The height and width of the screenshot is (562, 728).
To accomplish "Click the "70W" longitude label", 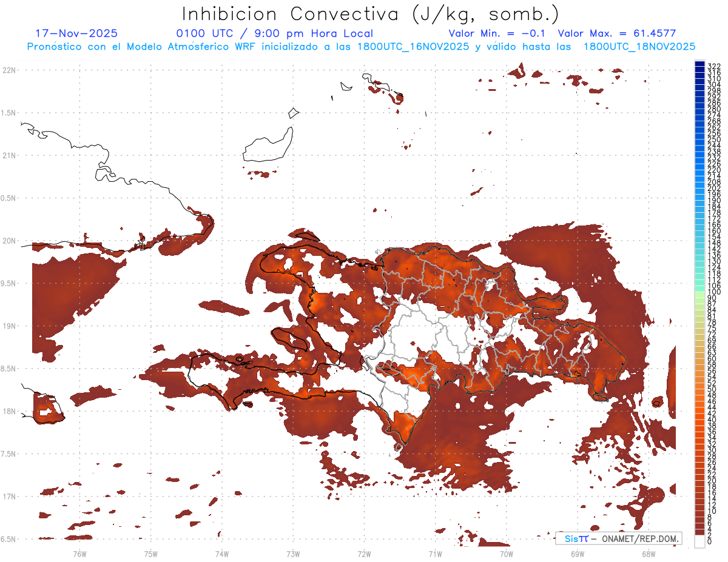I will (x=507, y=554).
